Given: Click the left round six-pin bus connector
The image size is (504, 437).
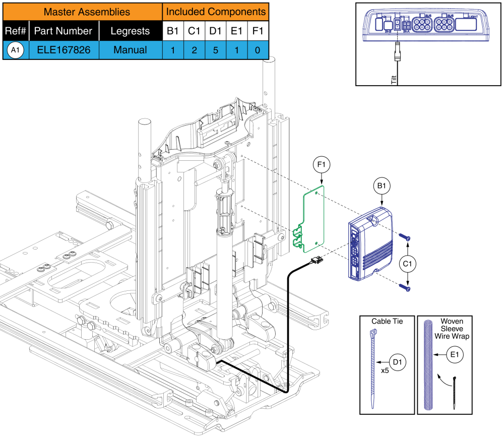Looking at the screenshot, I should 422,25.
